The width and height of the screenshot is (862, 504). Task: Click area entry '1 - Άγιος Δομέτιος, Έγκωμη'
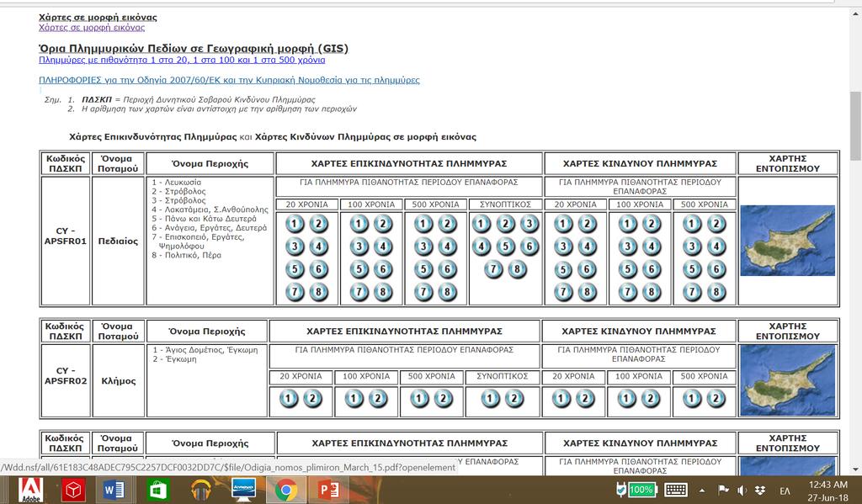coord(205,349)
